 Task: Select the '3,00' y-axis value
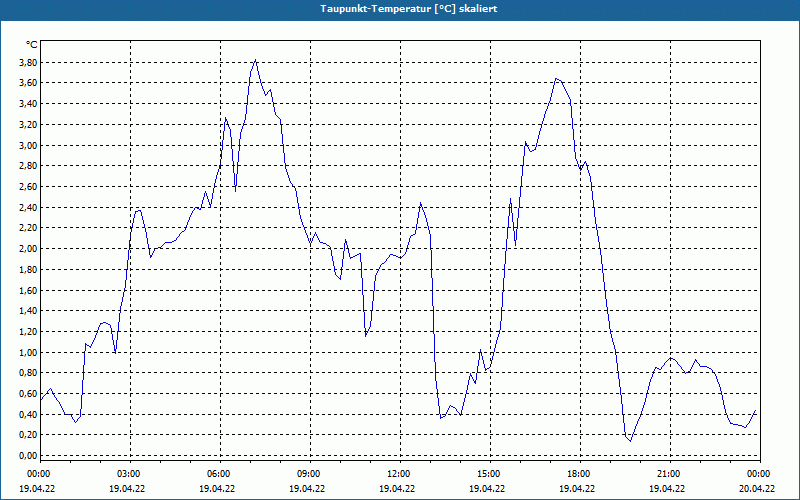click(29, 145)
